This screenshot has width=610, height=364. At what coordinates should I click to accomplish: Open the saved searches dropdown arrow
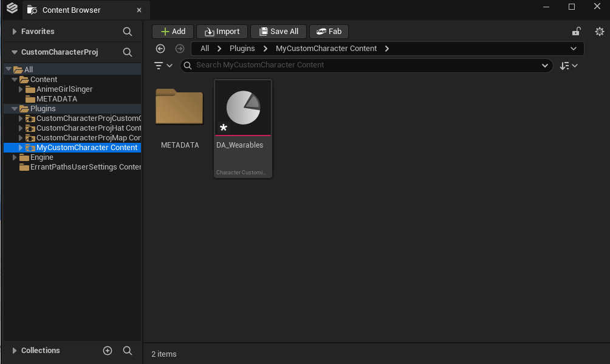(x=544, y=66)
